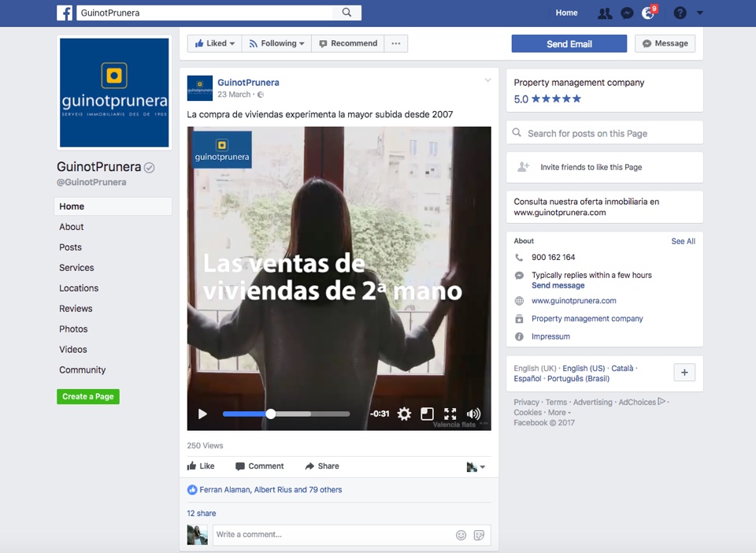View the 79 others who reacted

[x=325, y=490]
